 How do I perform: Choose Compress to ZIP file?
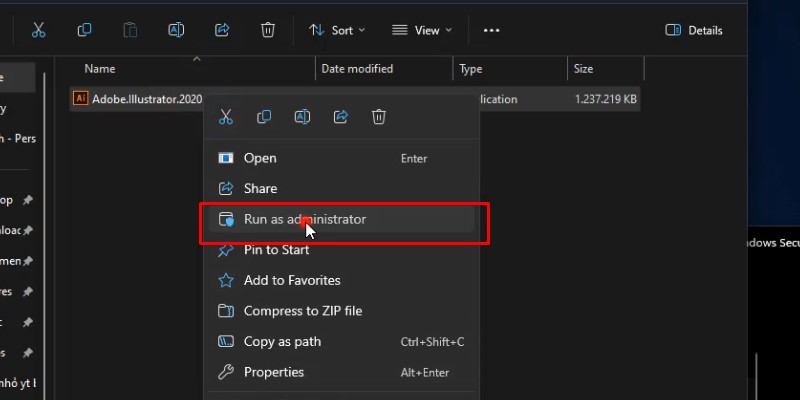pyautogui.click(x=302, y=311)
